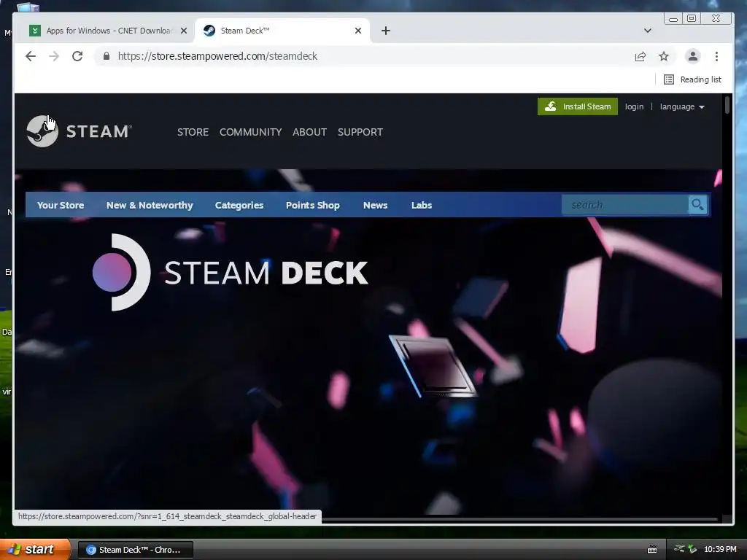Open the Categories menu

click(239, 205)
